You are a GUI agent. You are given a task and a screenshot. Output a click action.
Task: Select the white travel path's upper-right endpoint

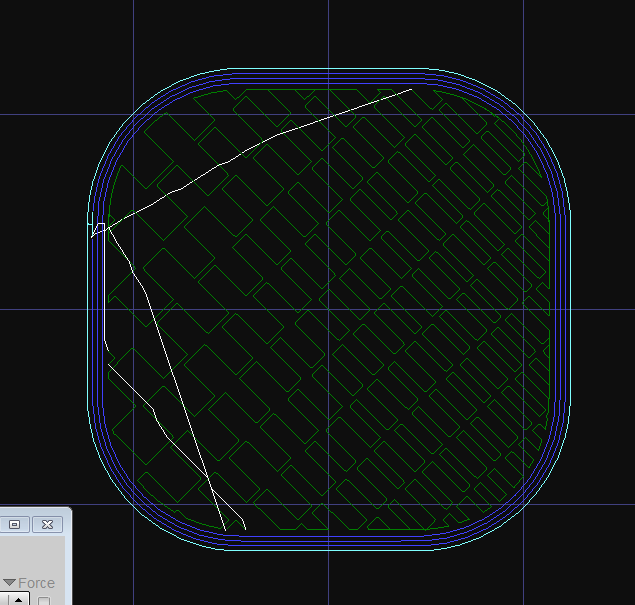411,89
